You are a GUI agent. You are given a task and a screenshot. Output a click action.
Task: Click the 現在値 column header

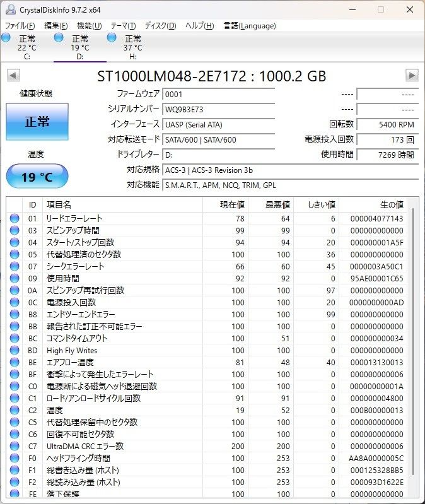[225, 205]
